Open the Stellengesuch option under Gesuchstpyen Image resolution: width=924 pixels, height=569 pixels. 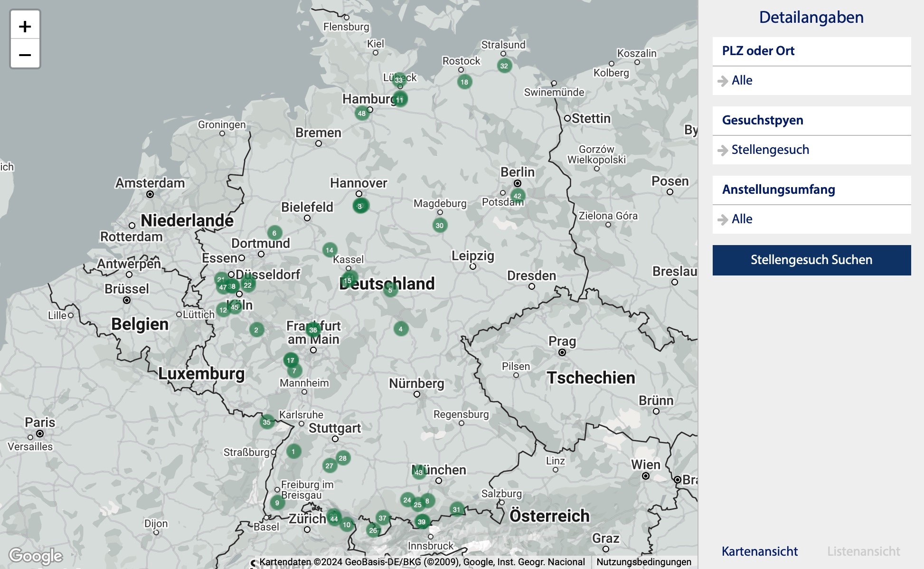(x=770, y=150)
